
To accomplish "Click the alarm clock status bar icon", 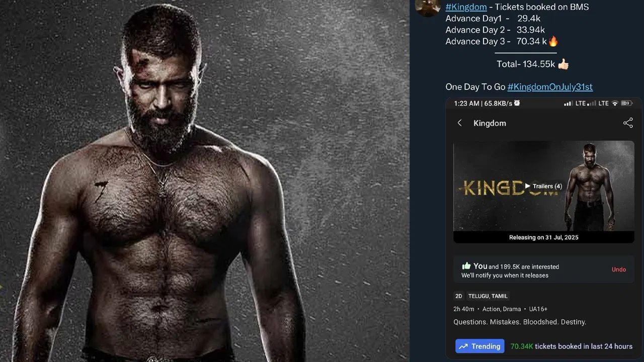I will pos(517,103).
